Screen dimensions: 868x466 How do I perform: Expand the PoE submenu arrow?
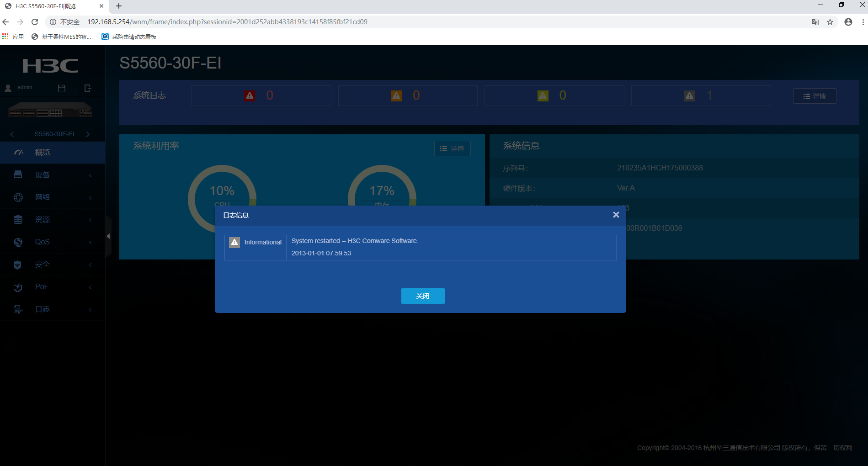[x=91, y=287]
